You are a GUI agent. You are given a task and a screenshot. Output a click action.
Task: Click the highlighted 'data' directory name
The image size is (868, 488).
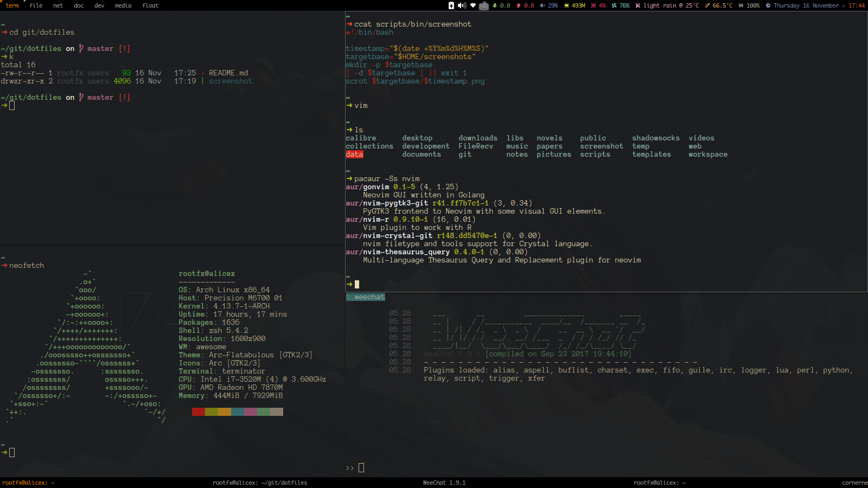click(x=354, y=155)
